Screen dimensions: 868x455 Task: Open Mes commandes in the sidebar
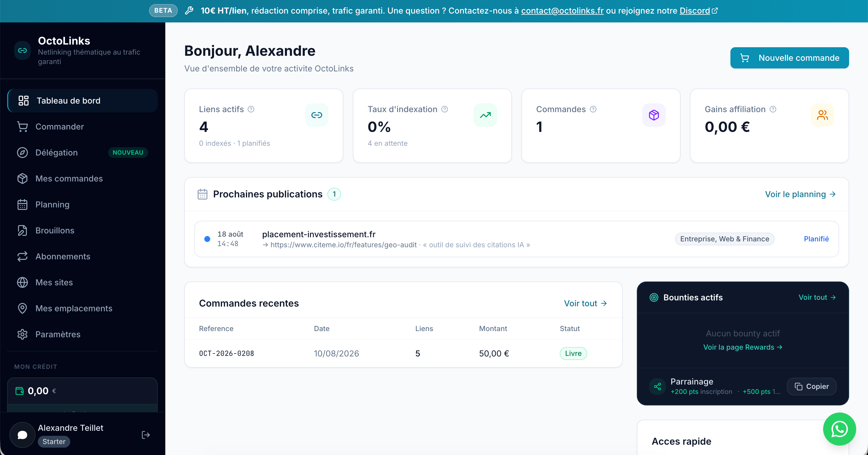83,179
